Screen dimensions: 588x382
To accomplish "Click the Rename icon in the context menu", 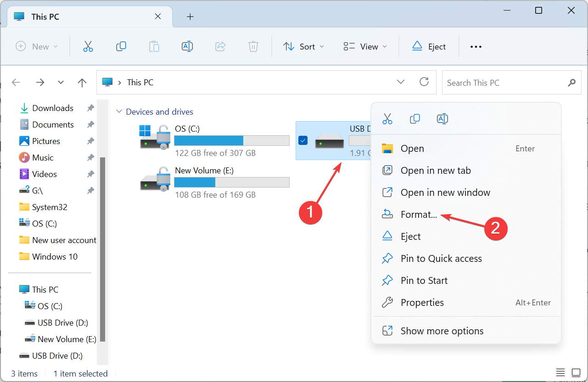I will tap(442, 119).
